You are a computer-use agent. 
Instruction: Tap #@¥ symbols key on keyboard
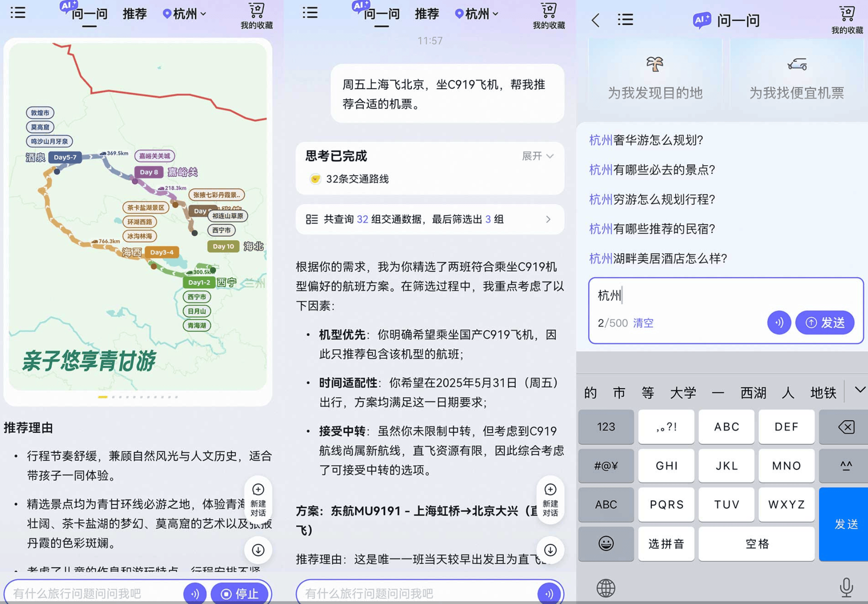click(x=606, y=466)
